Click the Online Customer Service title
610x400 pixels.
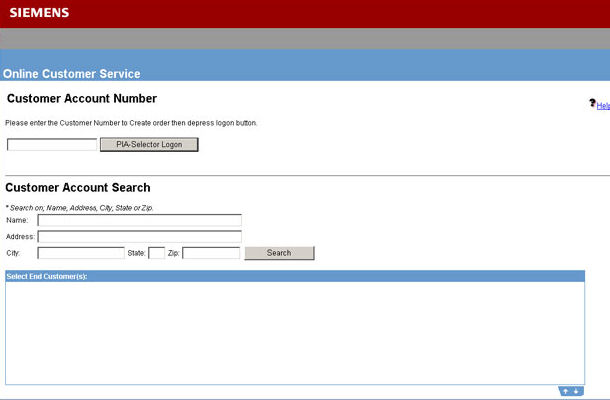tap(72, 74)
